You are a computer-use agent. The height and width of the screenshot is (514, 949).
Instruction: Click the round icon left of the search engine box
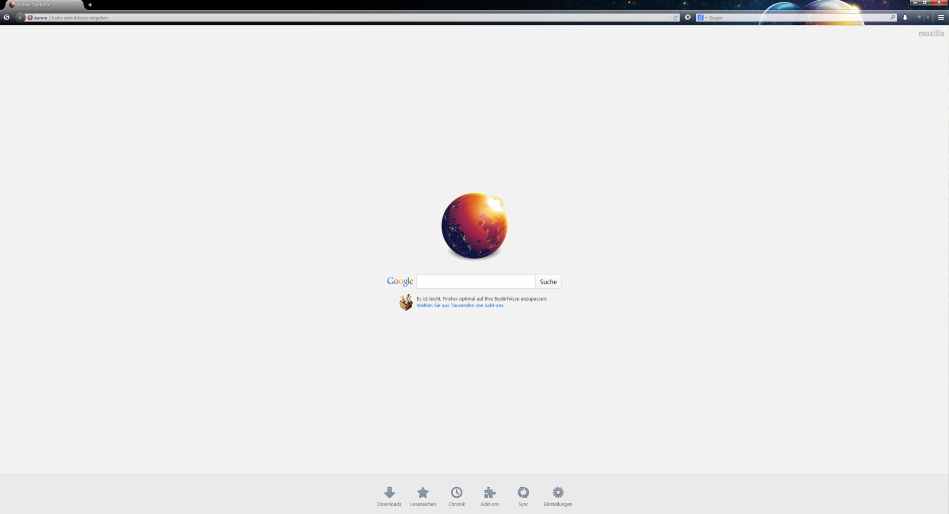(x=688, y=18)
